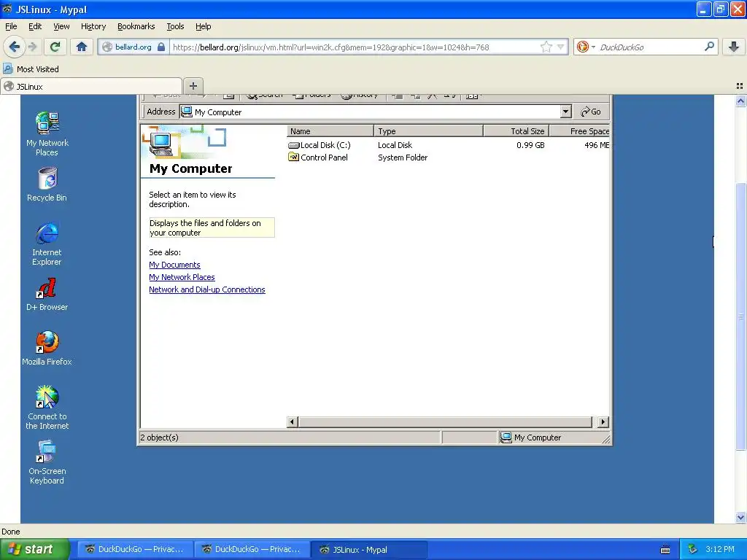The image size is (747, 560).
Task: Open the History menu
Action: tap(93, 26)
